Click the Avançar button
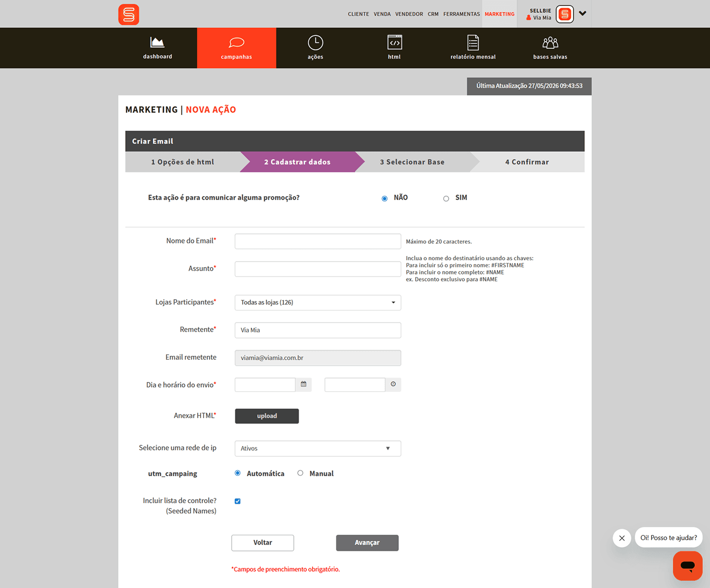The height and width of the screenshot is (588, 710). tap(367, 543)
